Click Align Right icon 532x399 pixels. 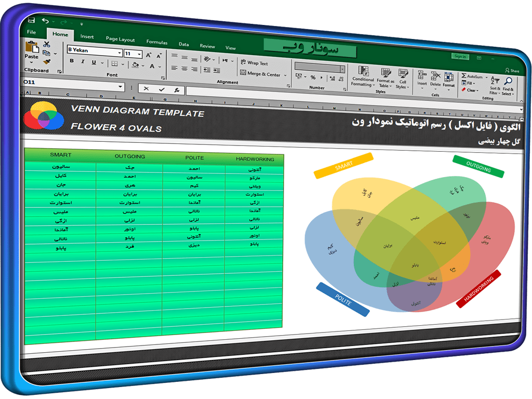(x=194, y=69)
